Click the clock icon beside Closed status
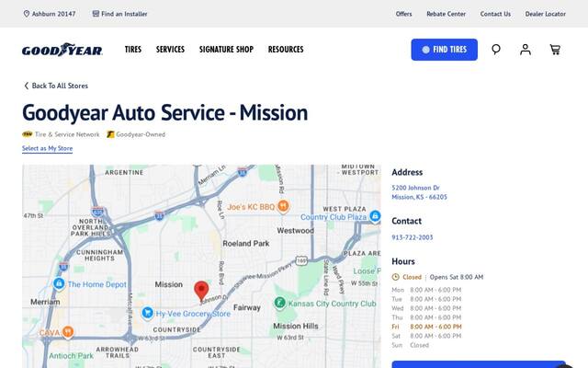The width and height of the screenshot is (588, 368). pos(395,277)
